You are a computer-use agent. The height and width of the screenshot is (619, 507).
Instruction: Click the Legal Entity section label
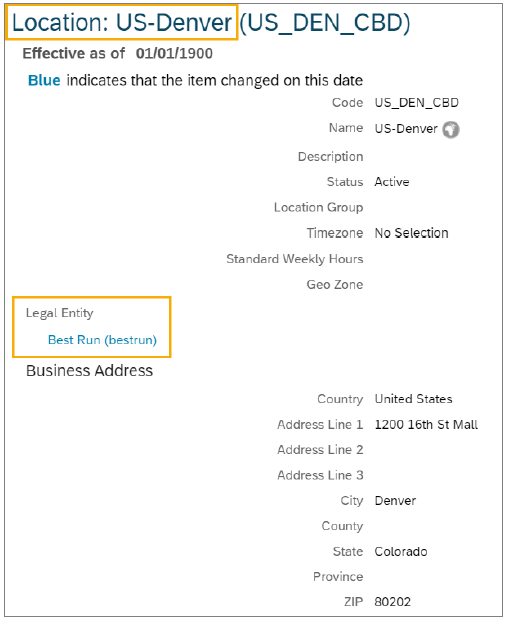coord(60,313)
